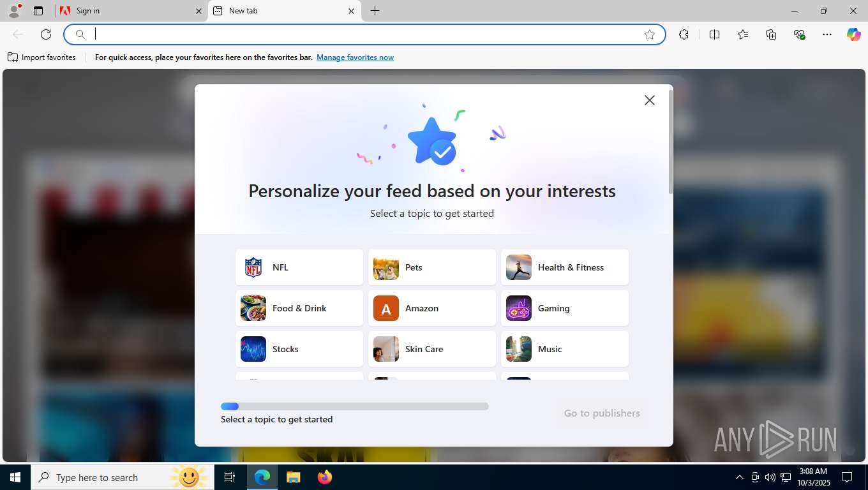Pick the Skin Care topic

click(432, 349)
